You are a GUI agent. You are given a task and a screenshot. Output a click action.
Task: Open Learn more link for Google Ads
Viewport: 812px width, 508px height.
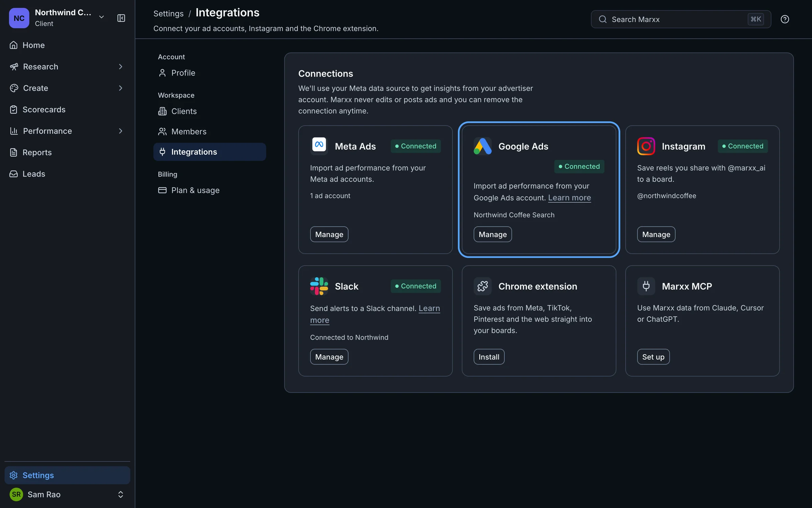pos(569,198)
